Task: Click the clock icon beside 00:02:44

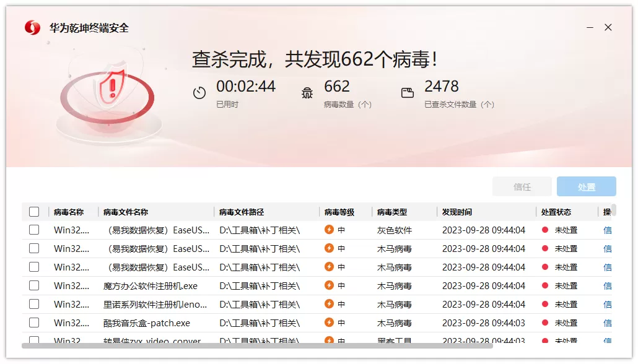Action: tap(199, 92)
